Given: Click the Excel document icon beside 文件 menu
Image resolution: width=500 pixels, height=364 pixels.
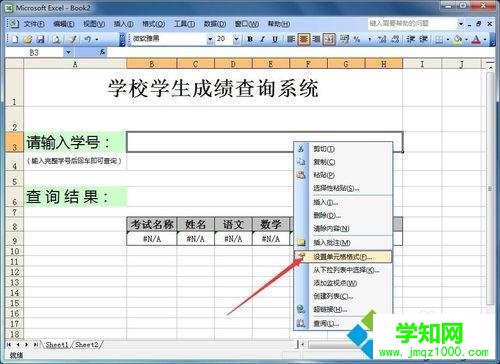Looking at the screenshot, I should click(x=13, y=23).
